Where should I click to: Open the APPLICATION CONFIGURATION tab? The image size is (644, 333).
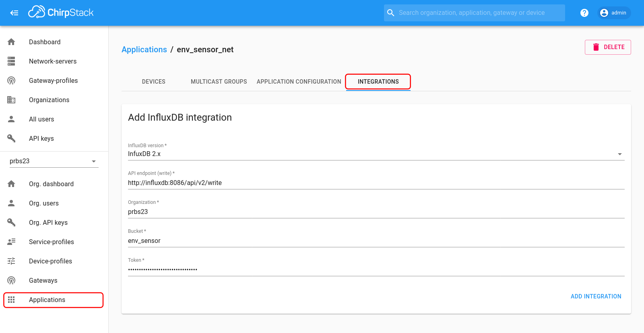(x=299, y=82)
